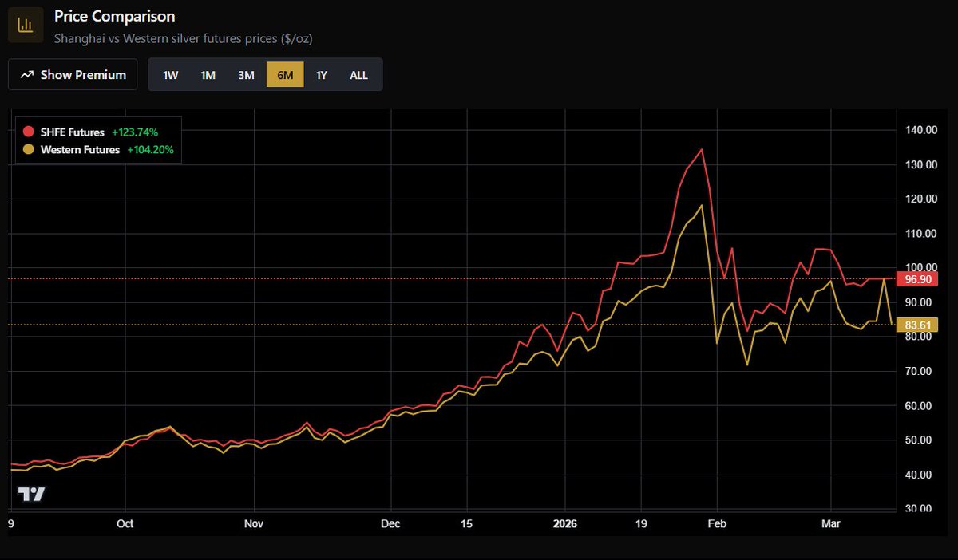Select the 3M timeframe tab

coord(245,74)
